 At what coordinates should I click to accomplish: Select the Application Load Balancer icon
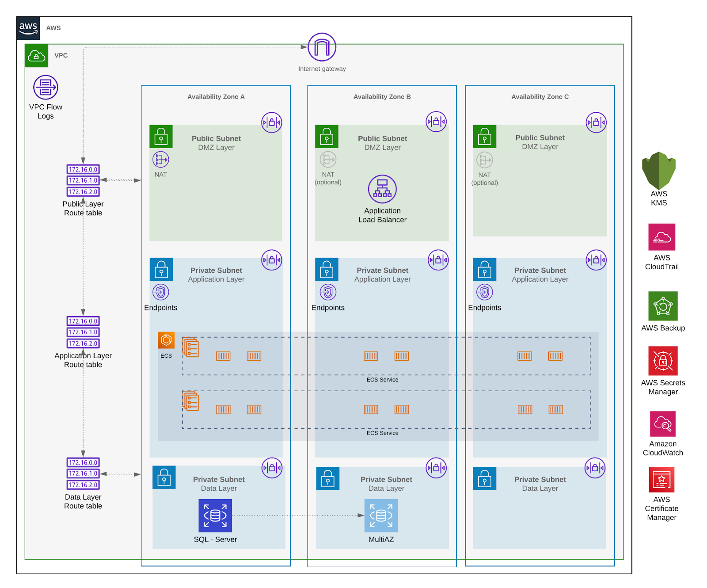[382, 189]
